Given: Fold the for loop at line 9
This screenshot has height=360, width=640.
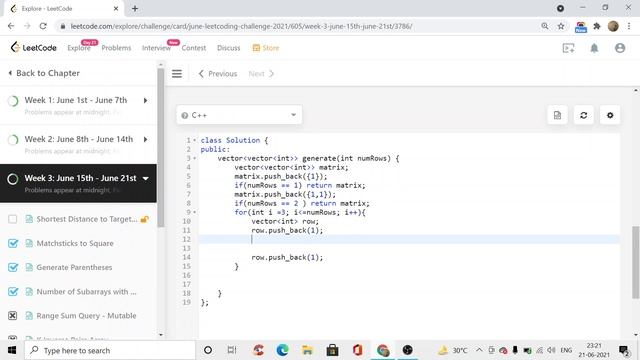Looking at the screenshot, I should [195, 212].
